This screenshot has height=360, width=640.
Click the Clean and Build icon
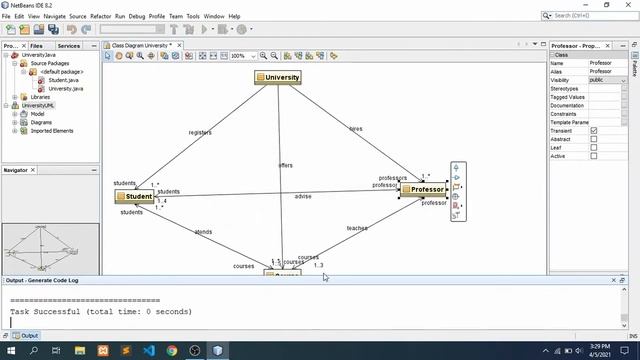(x=189, y=29)
